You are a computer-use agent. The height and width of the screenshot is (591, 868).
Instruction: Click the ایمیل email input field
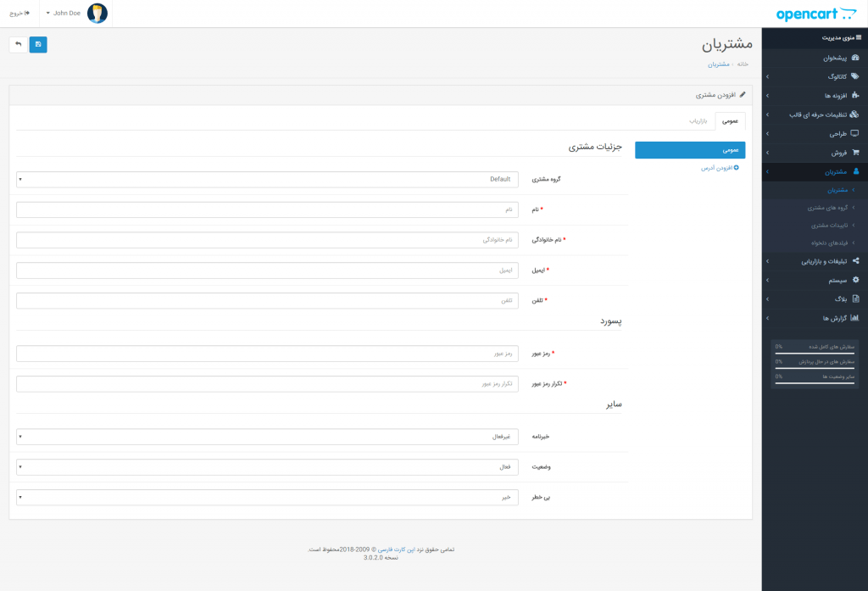click(267, 270)
